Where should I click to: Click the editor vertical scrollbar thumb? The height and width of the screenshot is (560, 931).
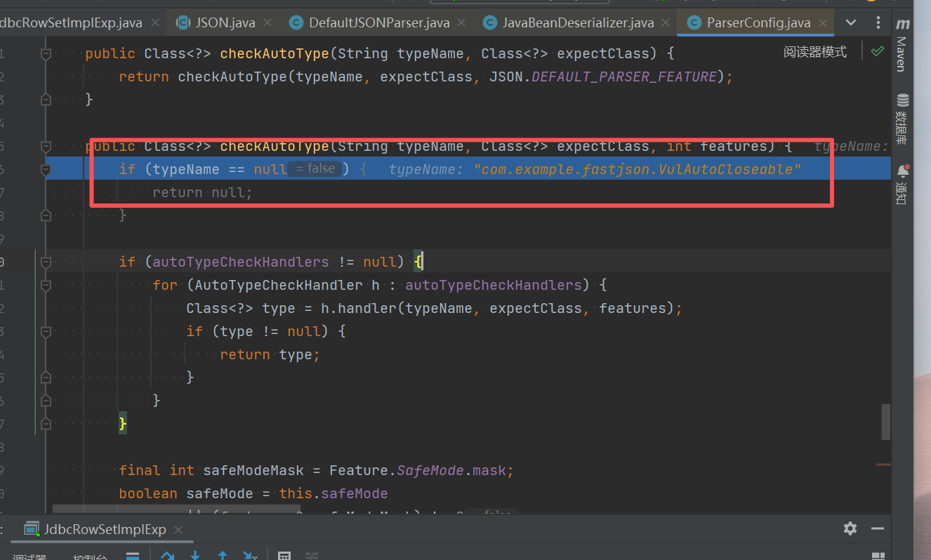pyautogui.click(x=886, y=422)
